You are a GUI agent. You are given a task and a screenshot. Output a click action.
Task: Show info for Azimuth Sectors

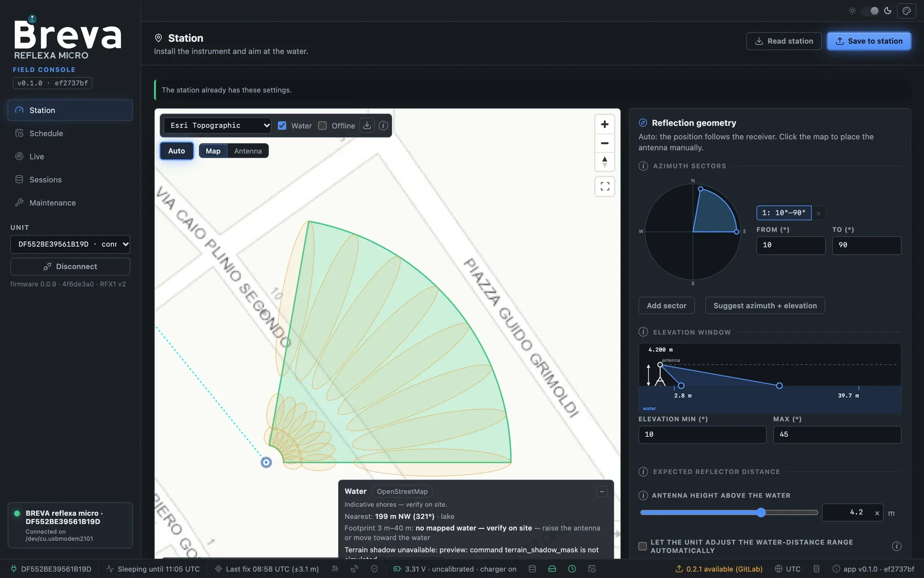643,166
